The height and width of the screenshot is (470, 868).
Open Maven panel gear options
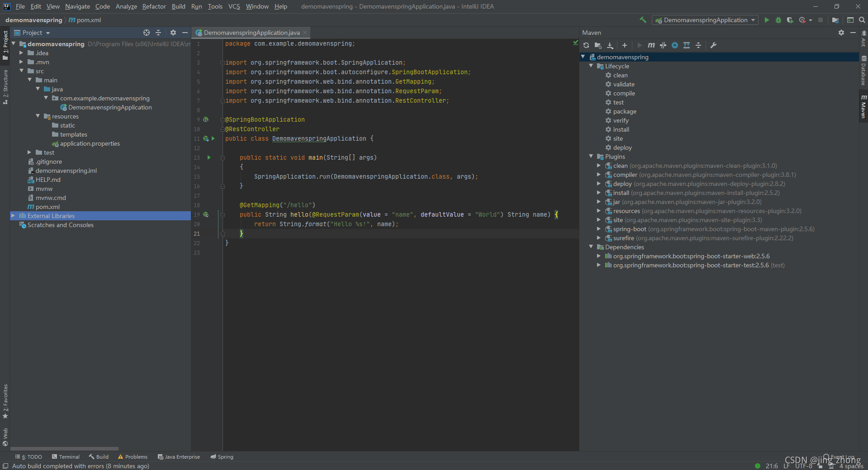click(841, 33)
